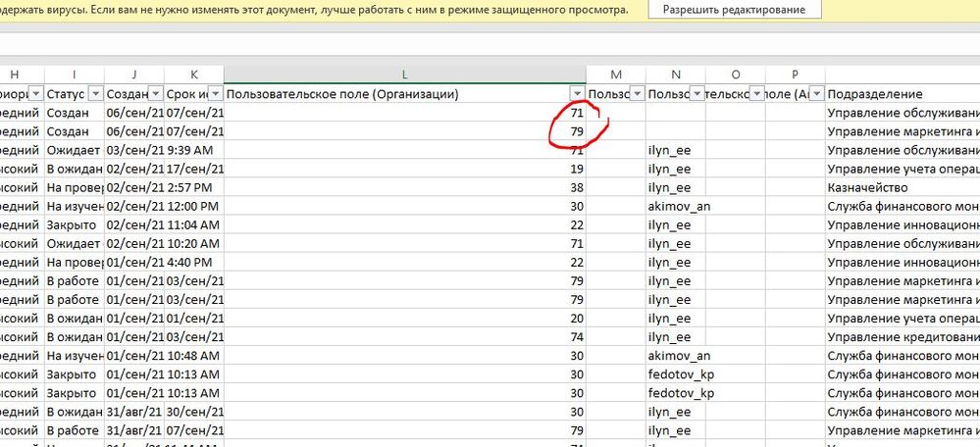Select the 03/сен/21 created-date cell
Screen dimensions: 980x447
click(134, 150)
